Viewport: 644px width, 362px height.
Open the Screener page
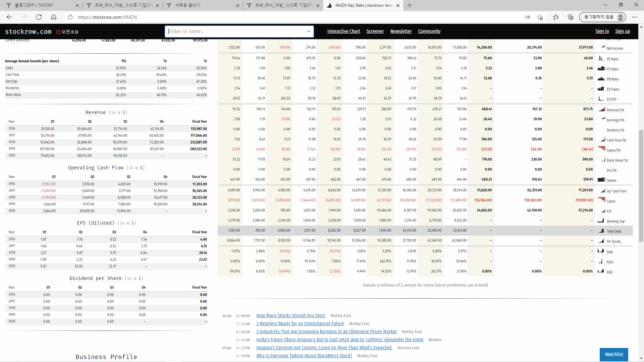pos(375,31)
